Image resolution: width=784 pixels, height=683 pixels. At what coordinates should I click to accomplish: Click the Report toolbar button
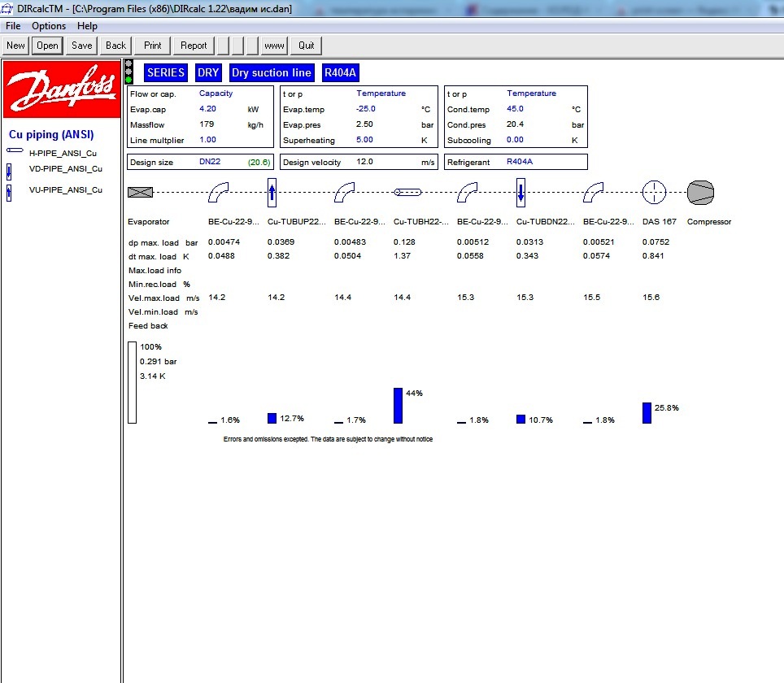click(x=194, y=46)
